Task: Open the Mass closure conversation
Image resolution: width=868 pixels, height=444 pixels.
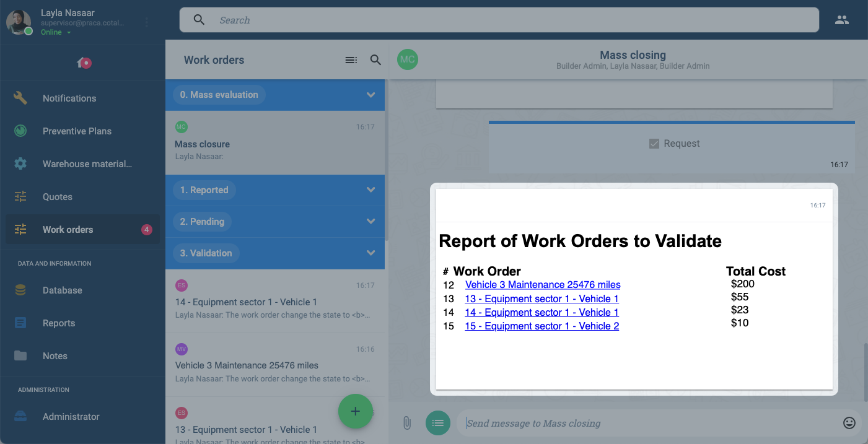Action: click(x=275, y=142)
